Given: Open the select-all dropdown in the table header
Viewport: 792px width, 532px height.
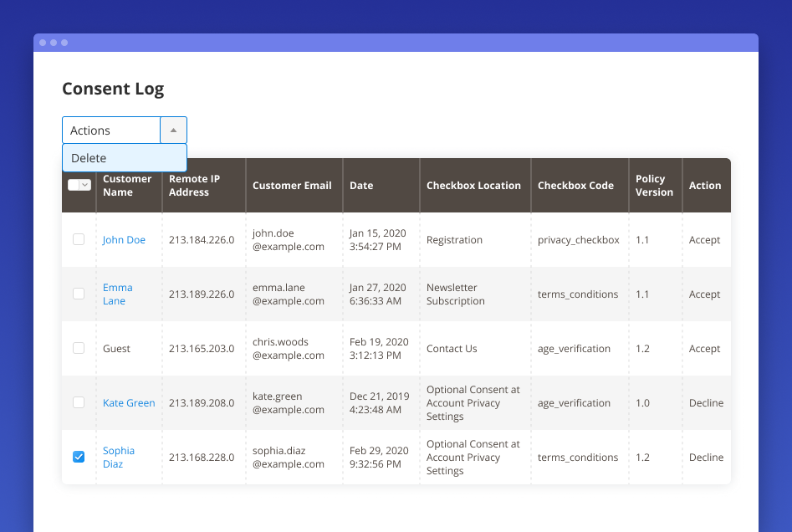Looking at the screenshot, I should pyautogui.click(x=85, y=184).
